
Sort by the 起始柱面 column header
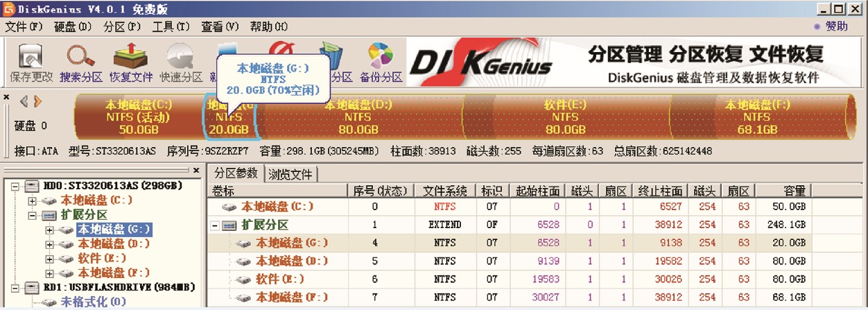pos(537,191)
